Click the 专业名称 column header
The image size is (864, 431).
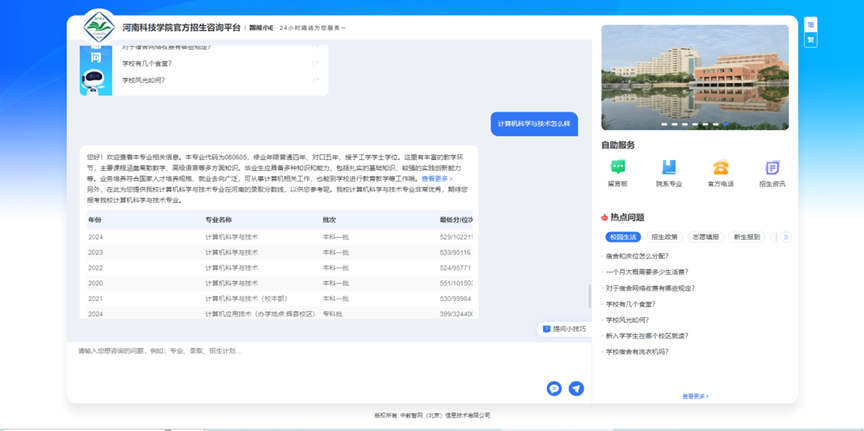(x=218, y=220)
